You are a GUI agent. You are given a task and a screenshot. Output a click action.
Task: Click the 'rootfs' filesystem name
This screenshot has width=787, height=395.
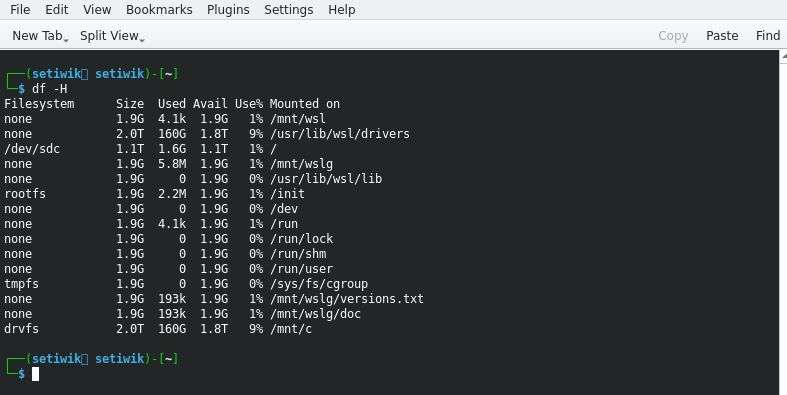25,194
